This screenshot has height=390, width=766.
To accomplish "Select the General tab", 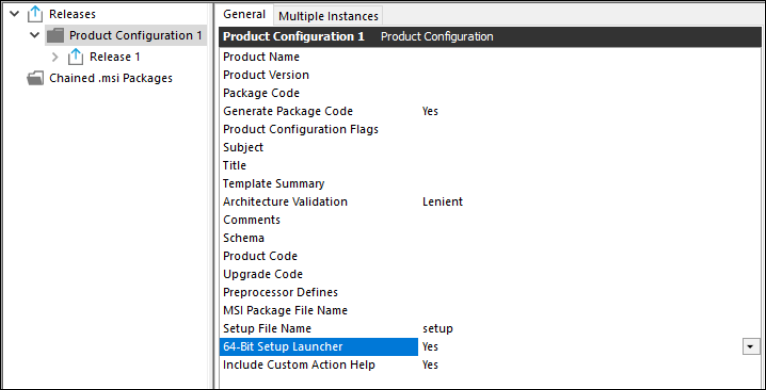I will click(x=244, y=15).
